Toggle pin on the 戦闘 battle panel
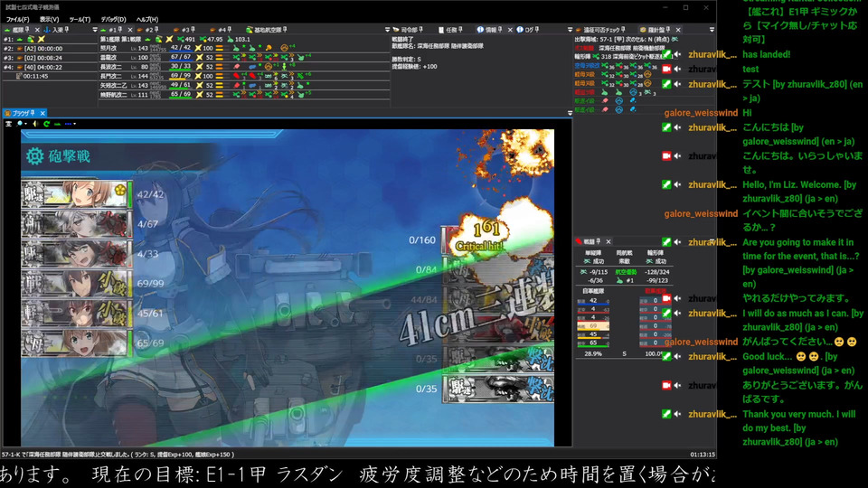868x488 pixels. point(599,242)
